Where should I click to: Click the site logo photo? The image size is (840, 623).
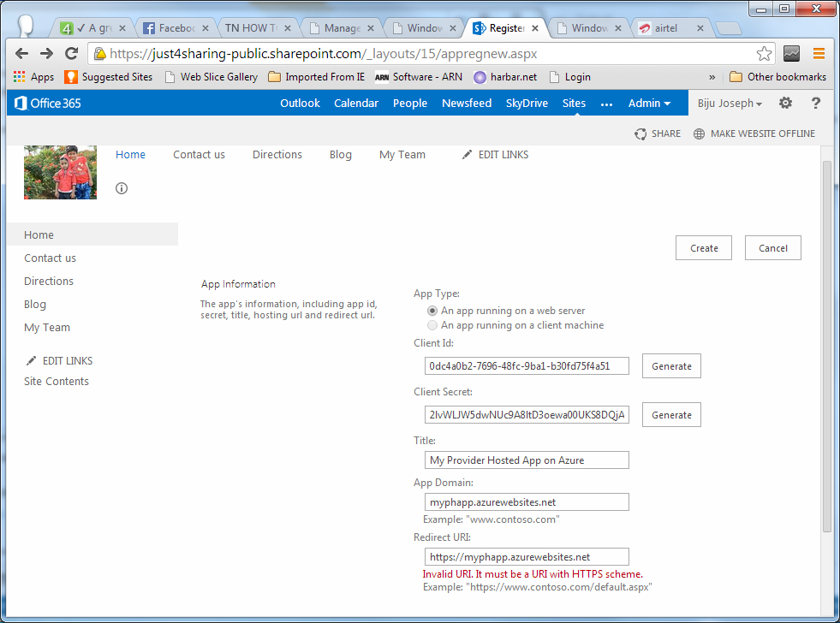tap(60, 172)
